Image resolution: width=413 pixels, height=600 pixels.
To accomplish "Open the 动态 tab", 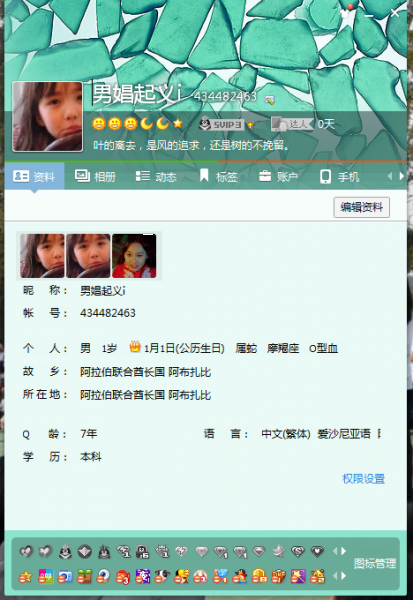I will tap(156, 176).
